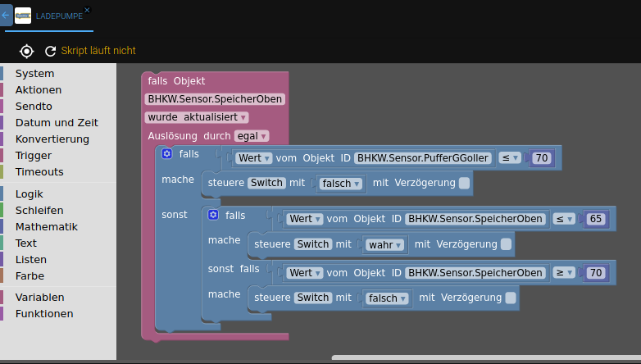Click gear icon of outer falls block
The height and width of the screenshot is (364, 641).
point(166,154)
